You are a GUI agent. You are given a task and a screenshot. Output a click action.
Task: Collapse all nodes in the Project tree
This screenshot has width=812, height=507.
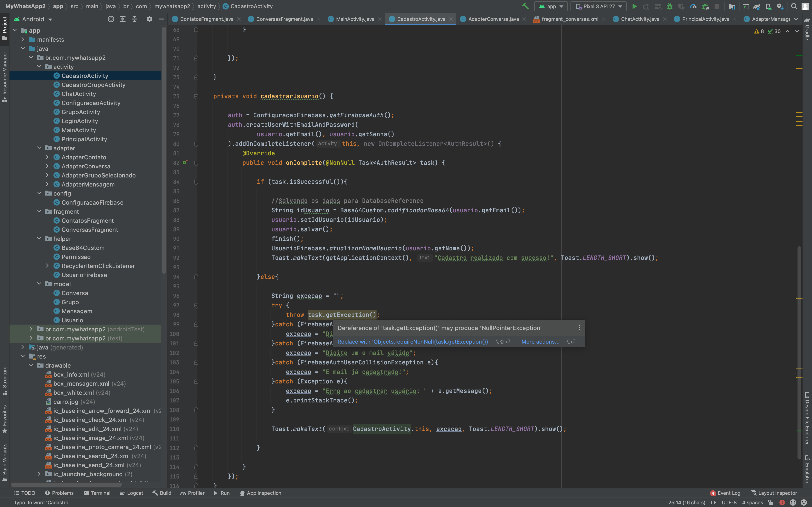[135, 19]
